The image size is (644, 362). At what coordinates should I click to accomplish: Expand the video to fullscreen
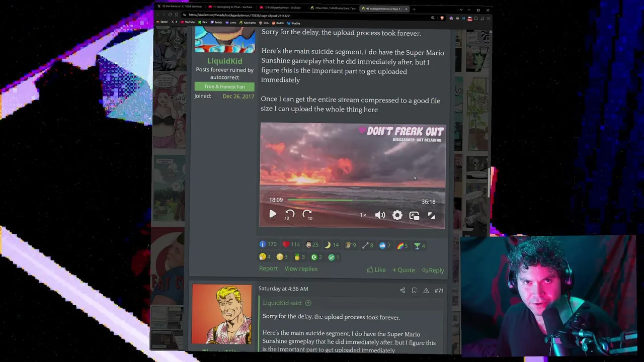431,215
